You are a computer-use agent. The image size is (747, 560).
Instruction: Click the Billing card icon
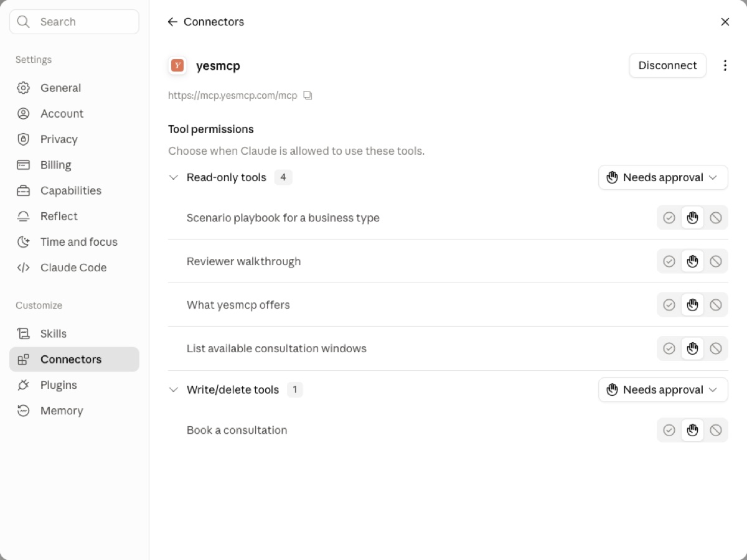coord(24,165)
